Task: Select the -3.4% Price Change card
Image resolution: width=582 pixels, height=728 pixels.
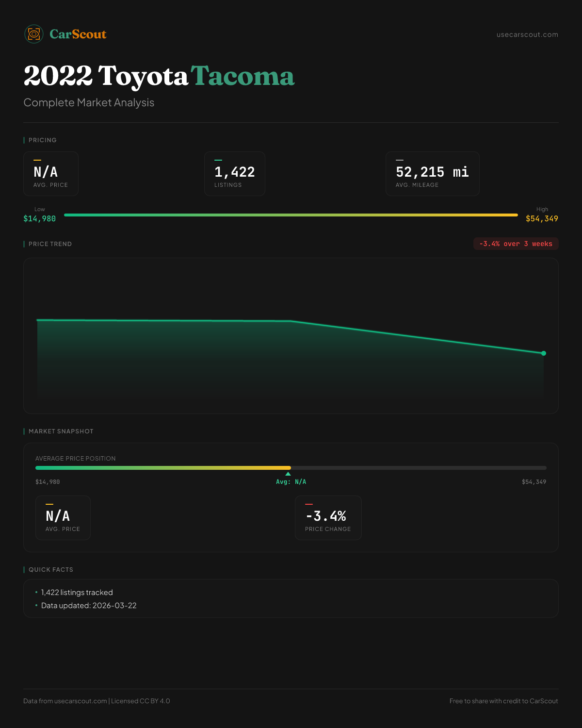Action: point(328,518)
